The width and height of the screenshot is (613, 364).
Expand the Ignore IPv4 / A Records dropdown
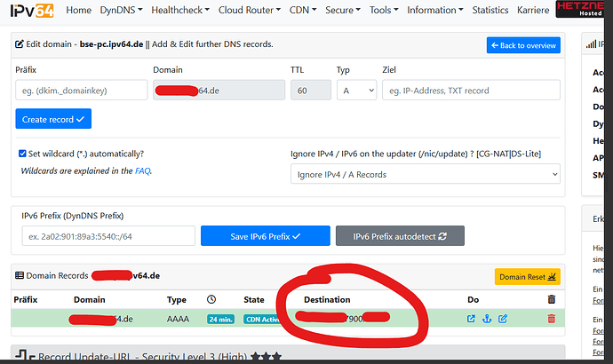tap(425, 175)
